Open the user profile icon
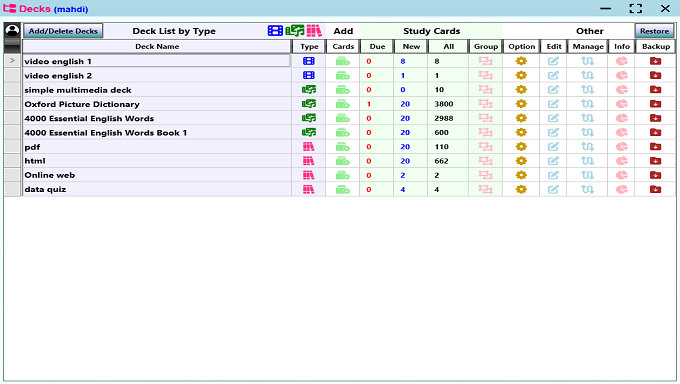 pos(12,30)
